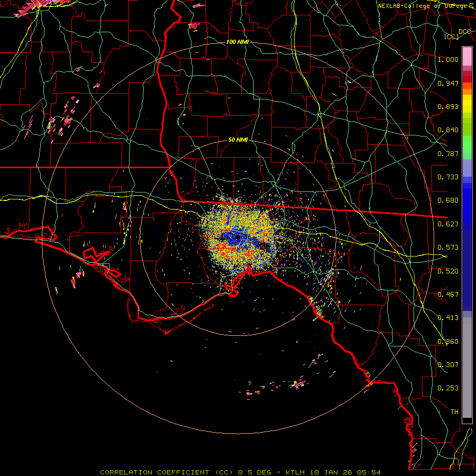The height and width of the screenshot is (476, 476).
Task: Select the 0.947 legend value
Action: 448,83
